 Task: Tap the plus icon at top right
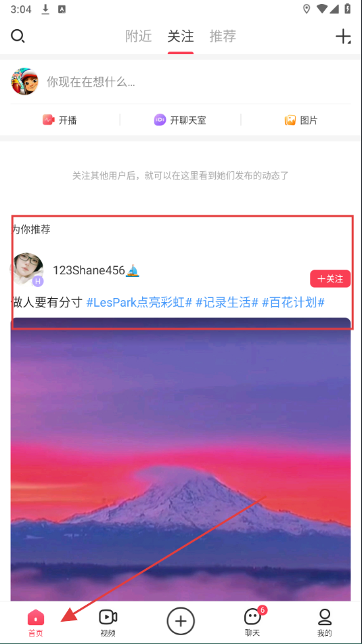point(343,37)
